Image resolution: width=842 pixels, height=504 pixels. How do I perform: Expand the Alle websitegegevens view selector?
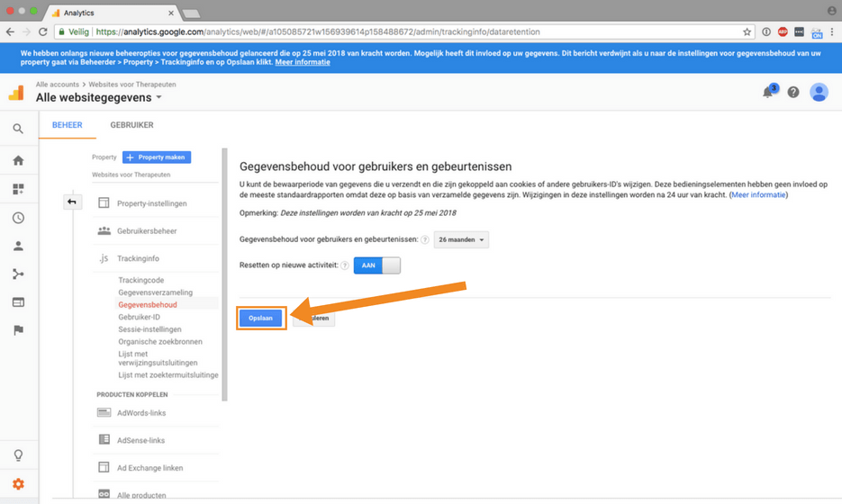tap(99, 98)
